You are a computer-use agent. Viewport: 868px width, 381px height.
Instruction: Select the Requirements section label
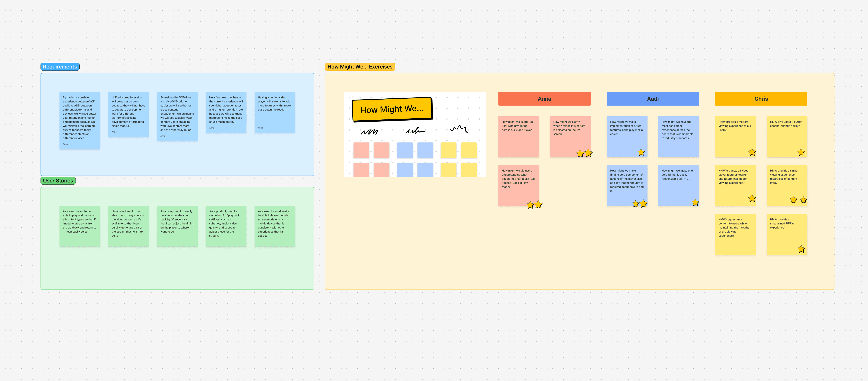point(60,67)
